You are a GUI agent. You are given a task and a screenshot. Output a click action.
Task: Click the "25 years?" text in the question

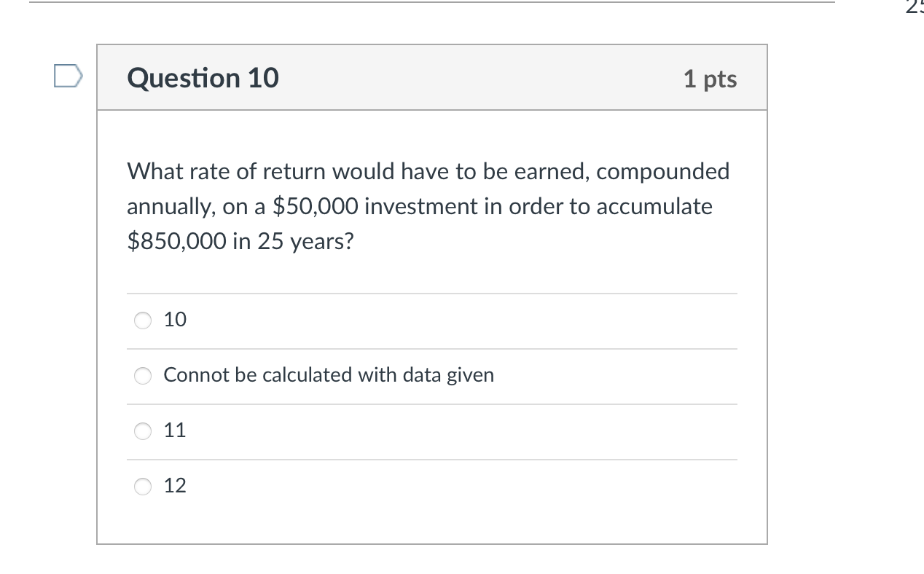coord(293,242)
